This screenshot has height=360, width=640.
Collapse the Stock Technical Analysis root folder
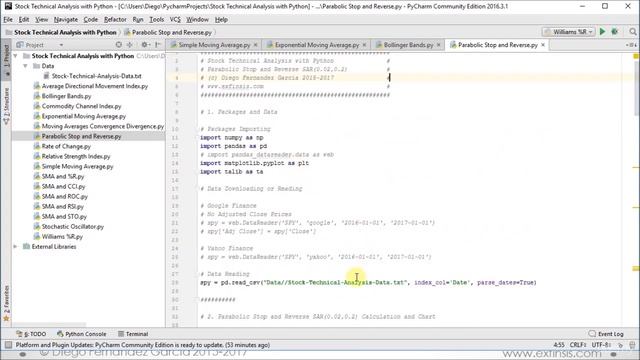pyautogui.click(x=16, y=56)
